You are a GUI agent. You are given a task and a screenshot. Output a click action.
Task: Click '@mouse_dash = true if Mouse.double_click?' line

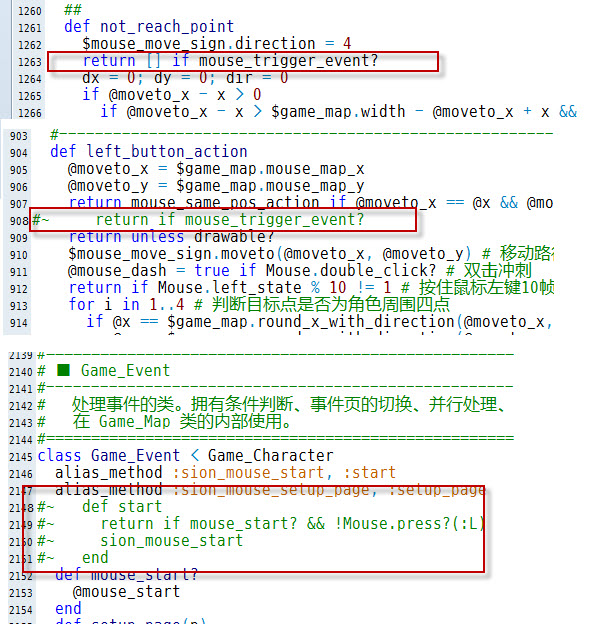252,271
